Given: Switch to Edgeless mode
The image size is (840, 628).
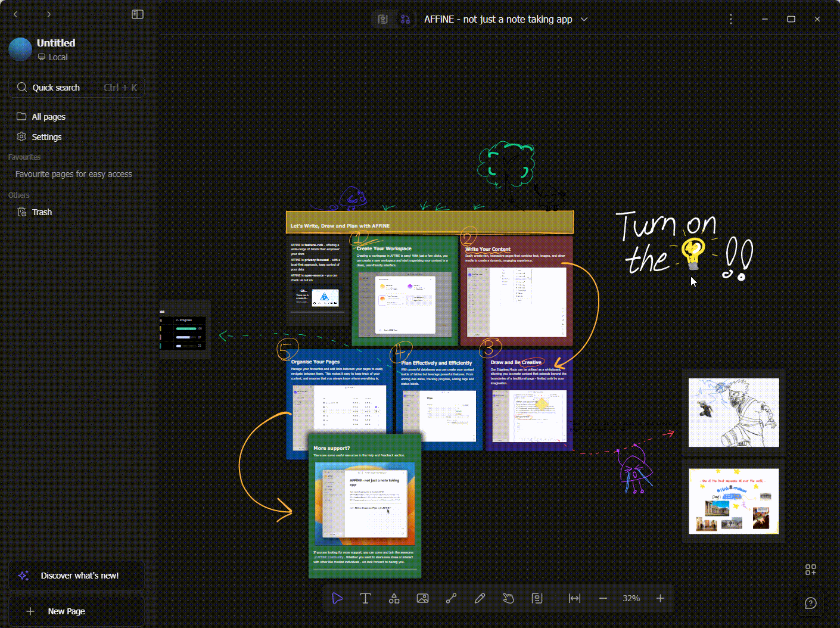Looking at the screenshot, I should (405, 19).
